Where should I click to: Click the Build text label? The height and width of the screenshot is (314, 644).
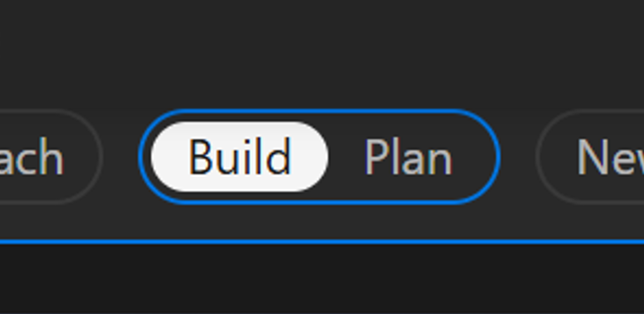(x=239, y=157)
